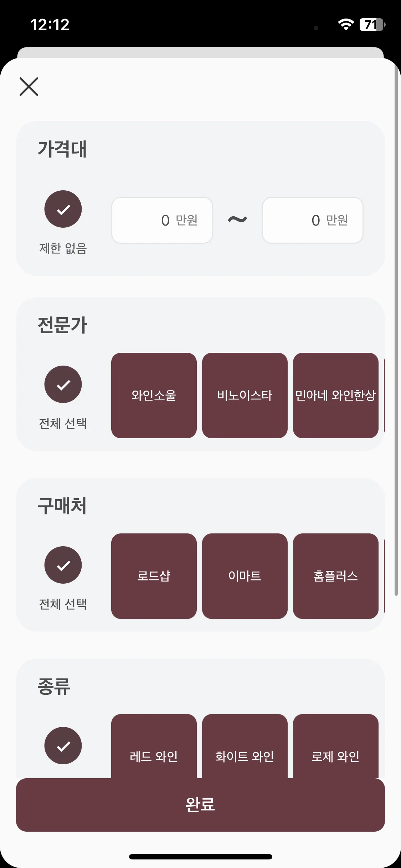Image resolution: width=401 pixels, height=868 pixels.
Task: Toggle the select-all checkmark in 종류 section
Action: coord(63,746)
